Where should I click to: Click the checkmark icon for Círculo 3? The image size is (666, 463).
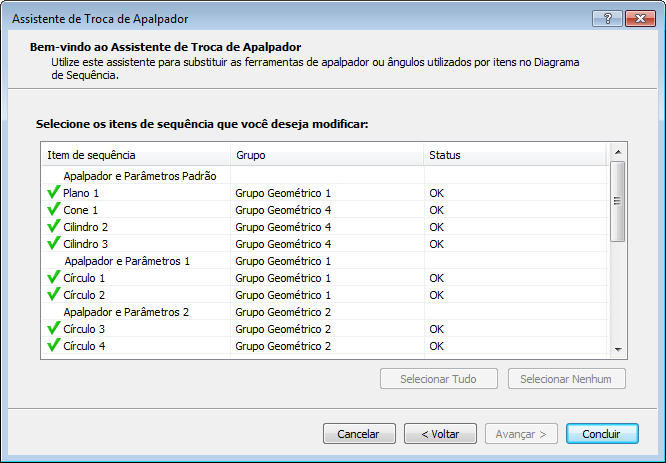point(54,328)
